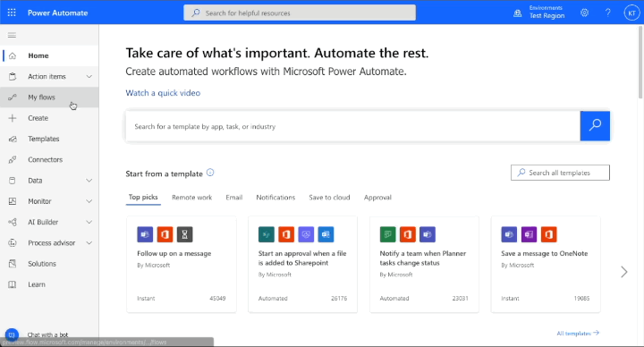Open the Save a message to OneNote template
Image resolution: width=644 pixels, height=347 pixels.
pos(546,264)
